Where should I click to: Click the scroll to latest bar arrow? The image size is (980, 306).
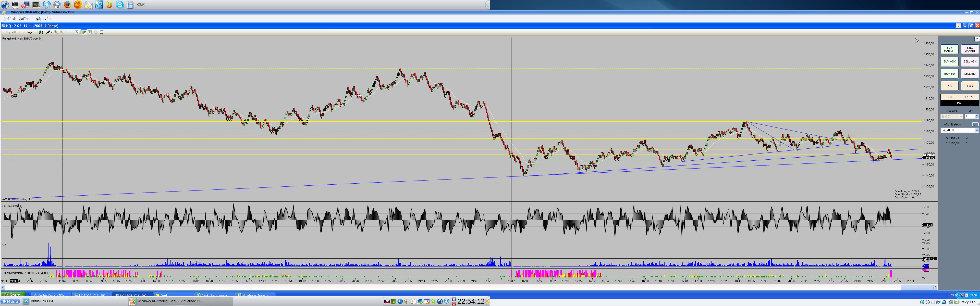click(x=917, y=41)
